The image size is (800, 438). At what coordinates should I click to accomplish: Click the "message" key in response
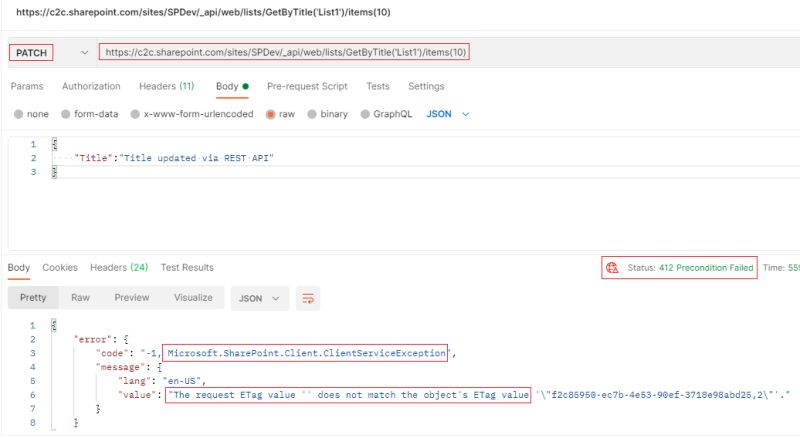tap(120, 367)
